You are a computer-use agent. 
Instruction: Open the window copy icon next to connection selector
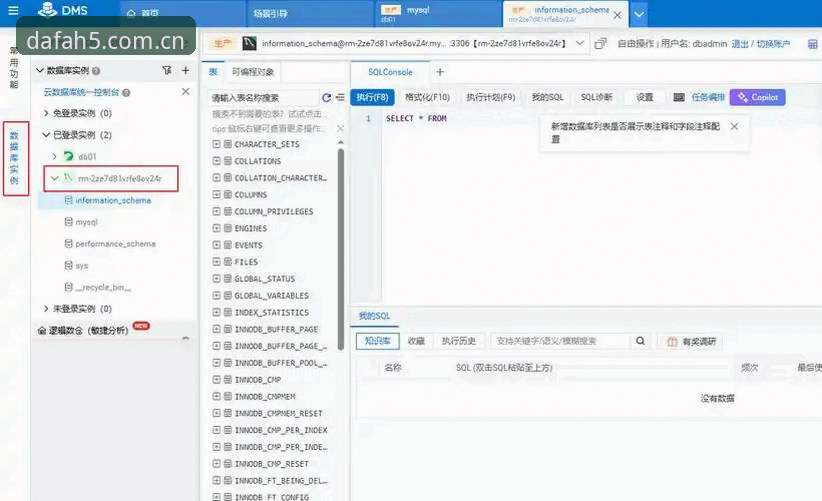tap(600, 43)
